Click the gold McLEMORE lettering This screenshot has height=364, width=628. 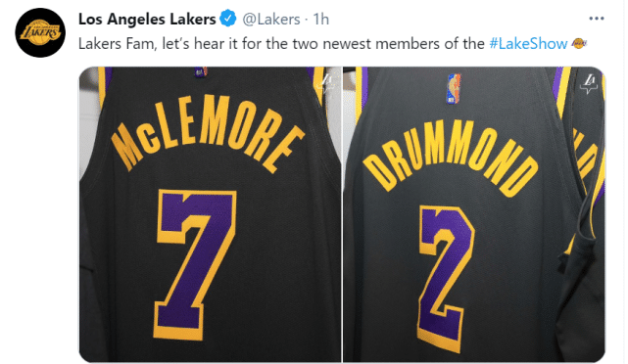(x=208, y=134)
